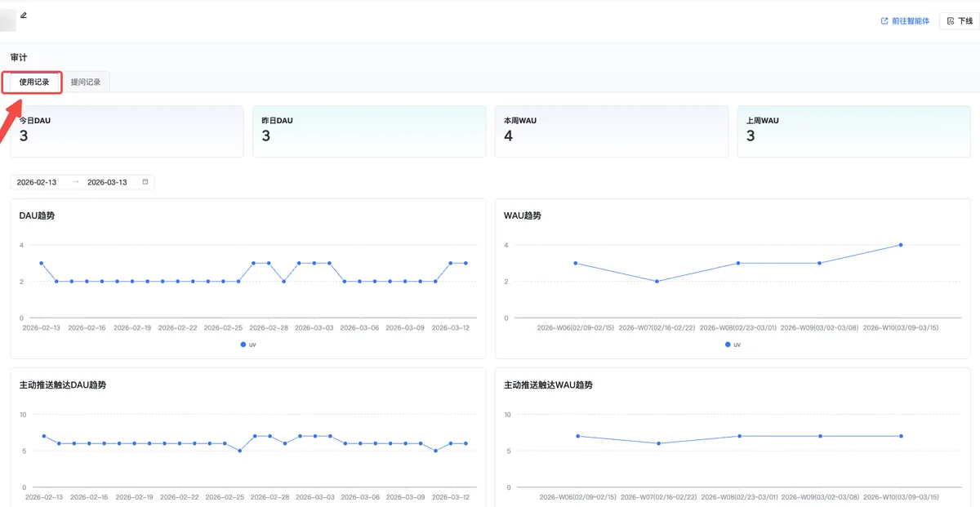Image resolution: width=980 pixels, height=507 pixels.
Task: Click the edit pencil icon beside avatar
Action: [24, 15]
